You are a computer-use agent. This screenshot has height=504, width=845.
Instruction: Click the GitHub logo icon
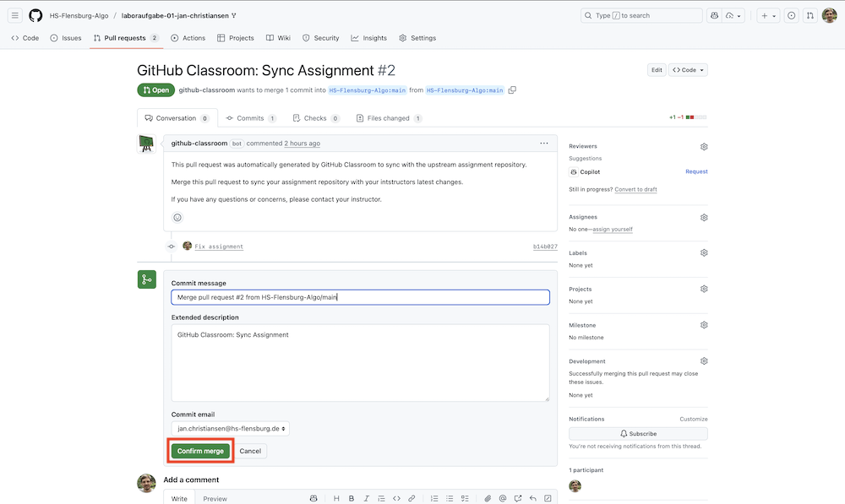coord(35,15)
